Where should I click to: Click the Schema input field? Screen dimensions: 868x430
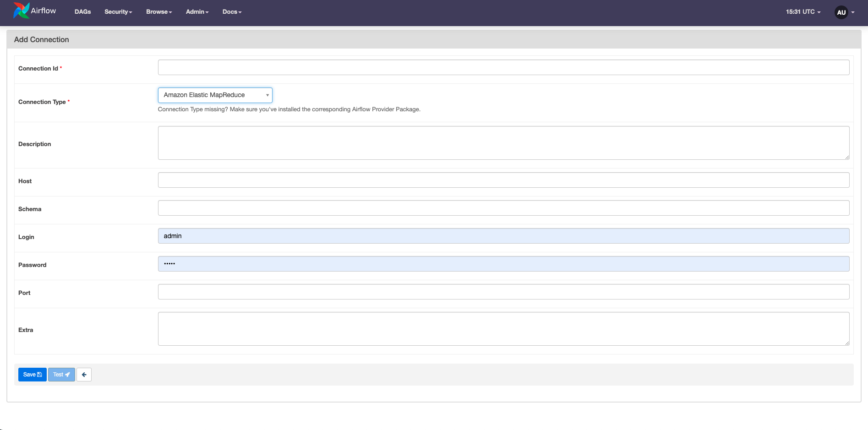click(503, 207)
